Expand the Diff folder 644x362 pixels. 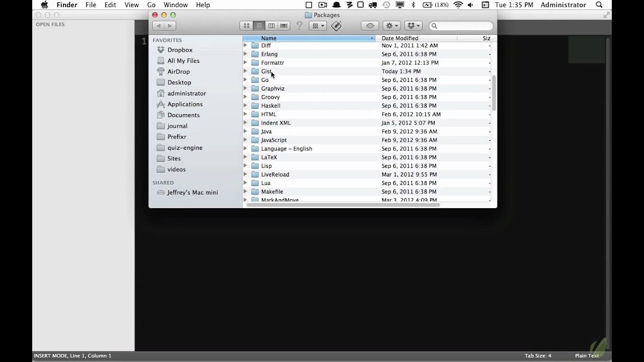pos(246,45)
